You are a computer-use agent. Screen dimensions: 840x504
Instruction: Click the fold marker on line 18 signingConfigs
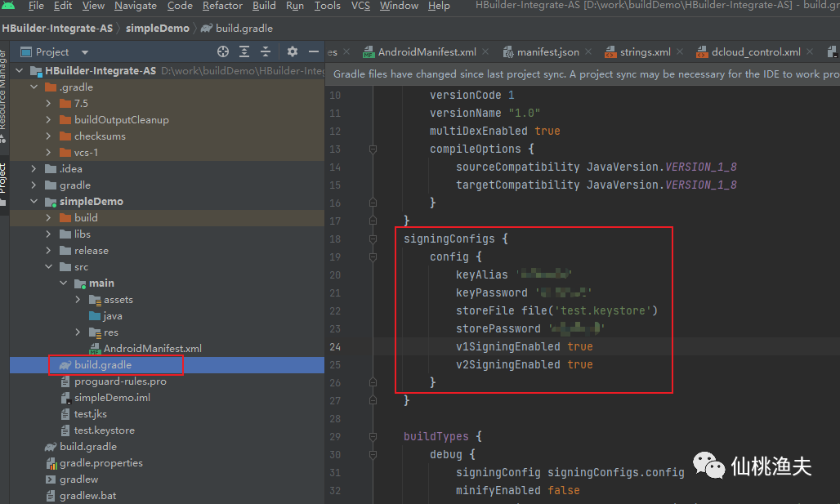tap(373, 239)
